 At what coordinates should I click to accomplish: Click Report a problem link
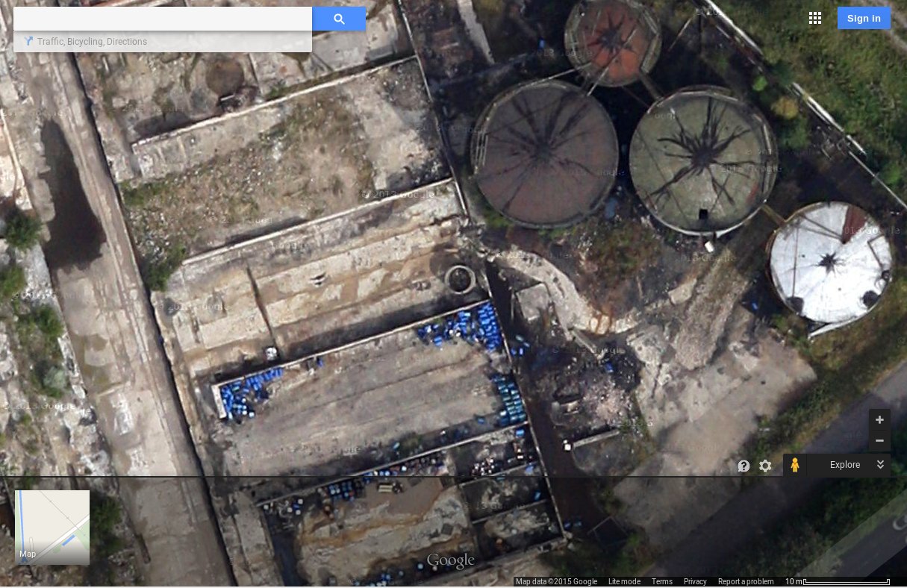[746, 582]
